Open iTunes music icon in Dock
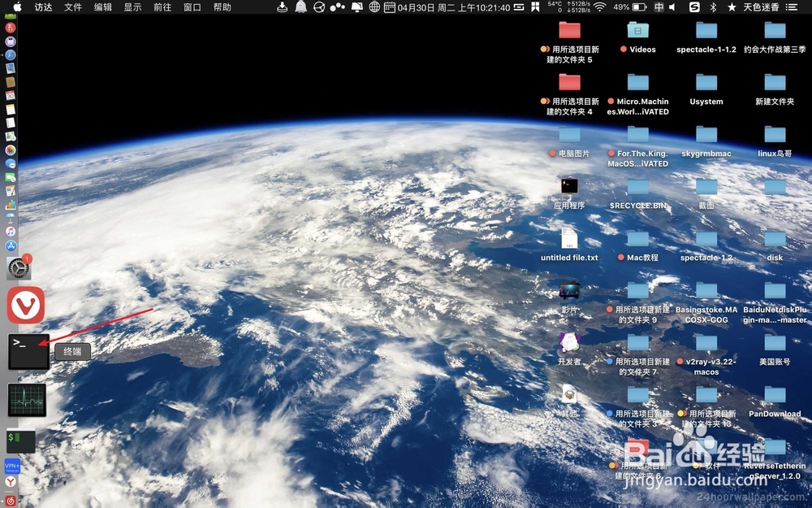The width and height of the screenshot is (812, 508). pos(11,231)
